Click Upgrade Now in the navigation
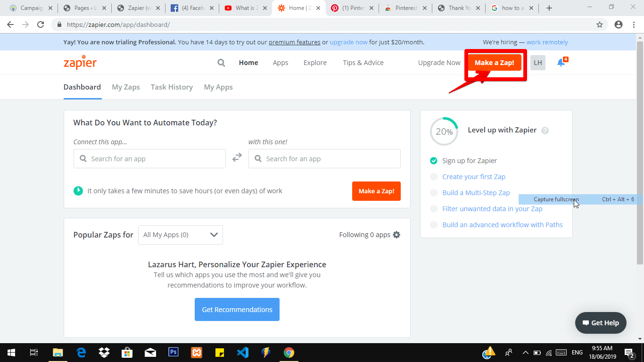 click(x=439, y=63)
